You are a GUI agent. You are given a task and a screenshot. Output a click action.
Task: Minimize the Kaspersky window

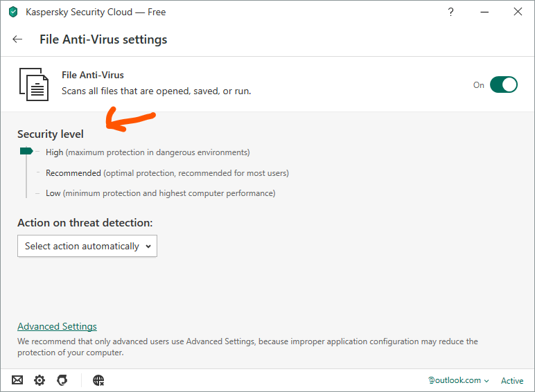pos(484,12)
